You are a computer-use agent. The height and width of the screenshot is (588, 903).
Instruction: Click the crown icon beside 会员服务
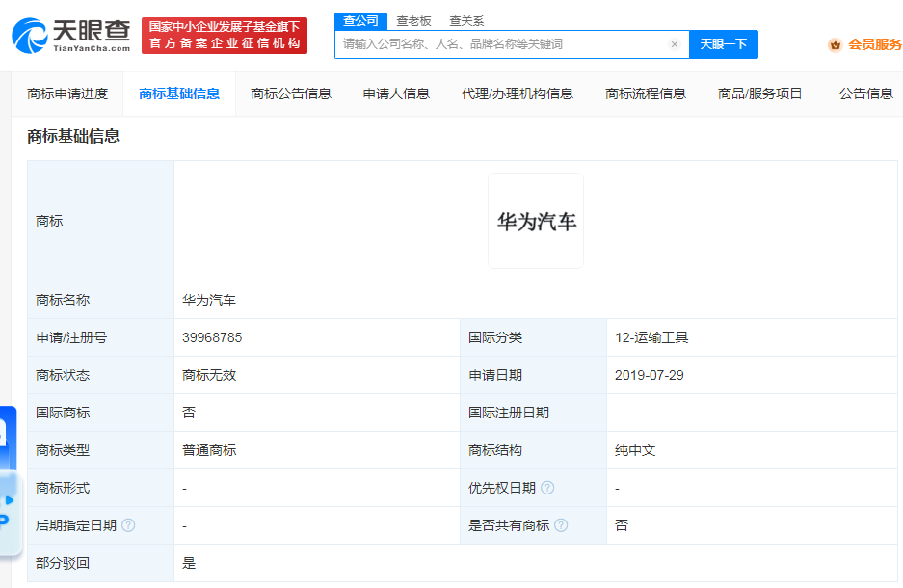[835, 45]
